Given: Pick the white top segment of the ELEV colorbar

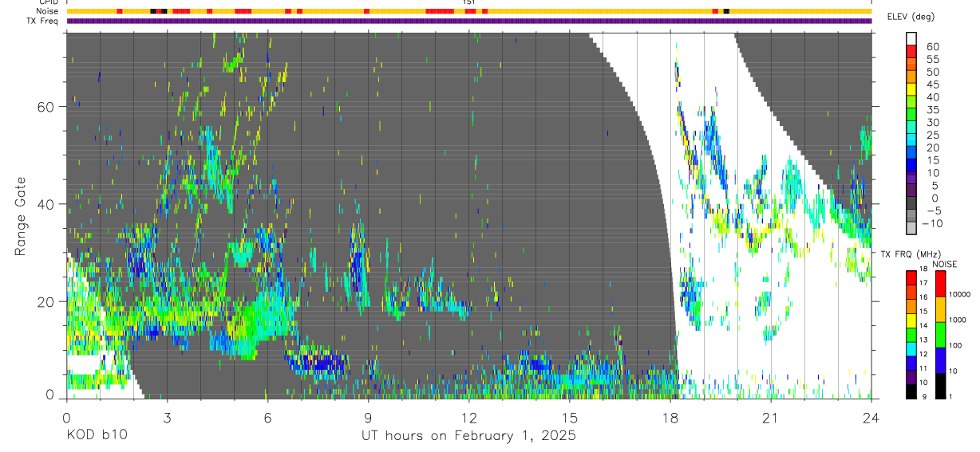Looking at the screenshot, I should tap(911, 38).
